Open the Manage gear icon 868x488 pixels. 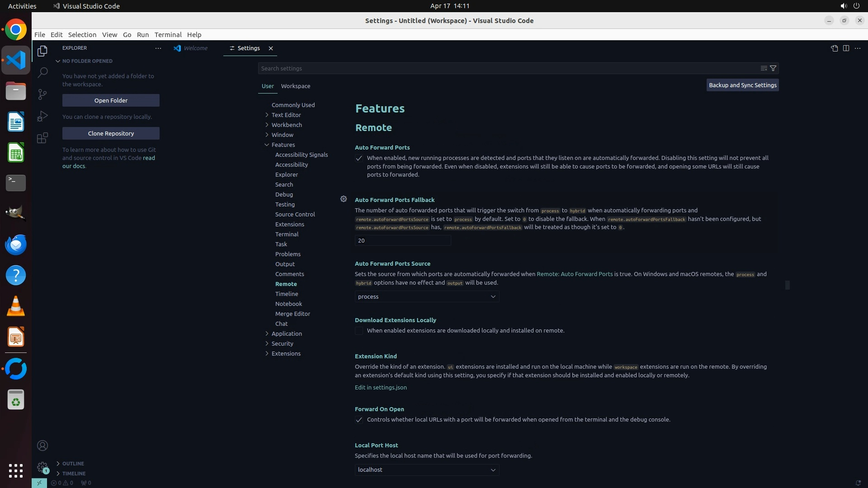[42, 467]
